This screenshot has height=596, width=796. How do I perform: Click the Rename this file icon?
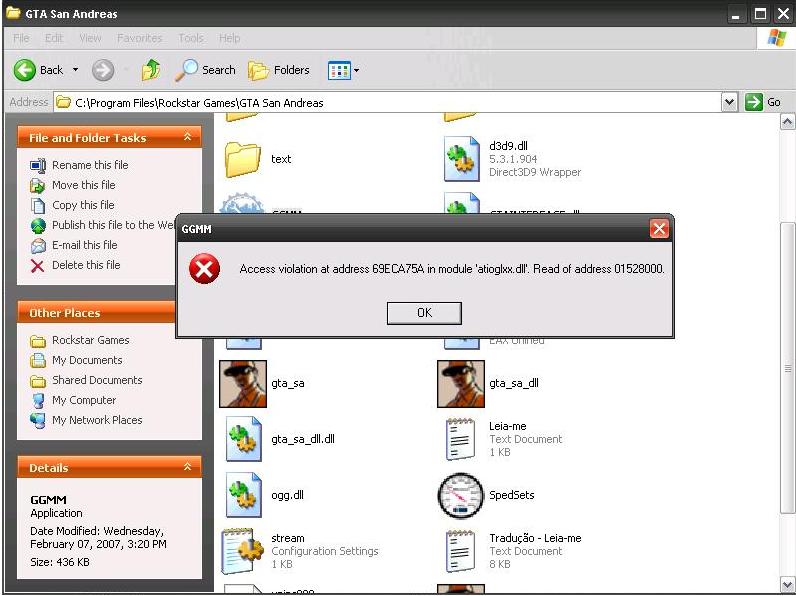click(38, 165)
